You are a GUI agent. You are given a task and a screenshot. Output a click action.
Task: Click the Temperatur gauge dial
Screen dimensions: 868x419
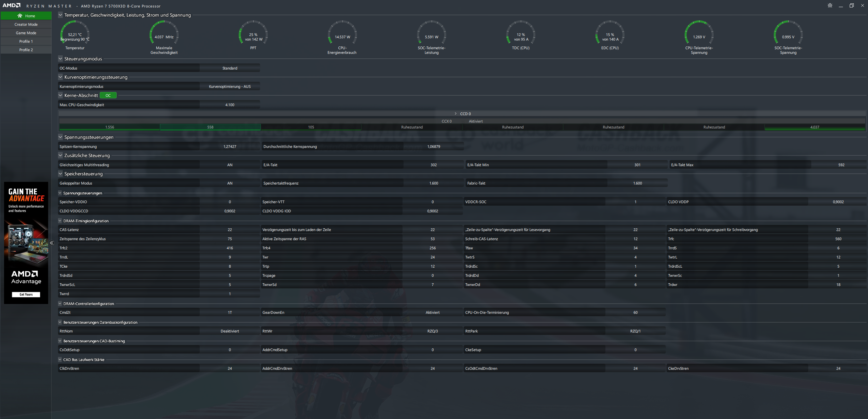[75, 34]
